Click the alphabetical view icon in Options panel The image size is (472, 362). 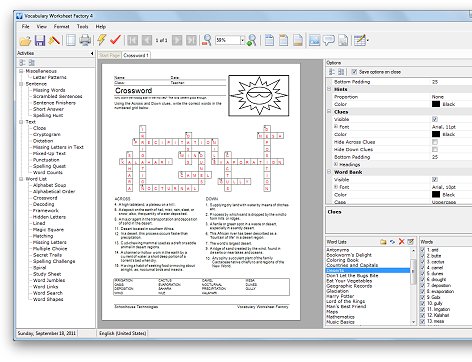coord(341,72)
